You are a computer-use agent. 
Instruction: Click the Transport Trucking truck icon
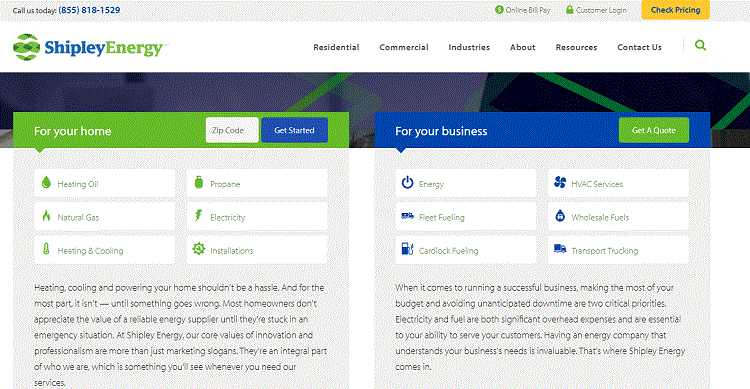560,249
